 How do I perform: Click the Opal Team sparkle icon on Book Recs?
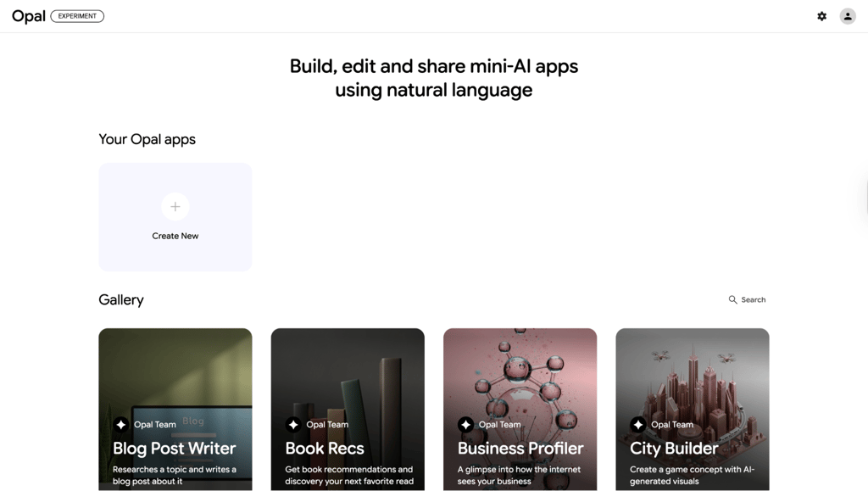(293, 425)
